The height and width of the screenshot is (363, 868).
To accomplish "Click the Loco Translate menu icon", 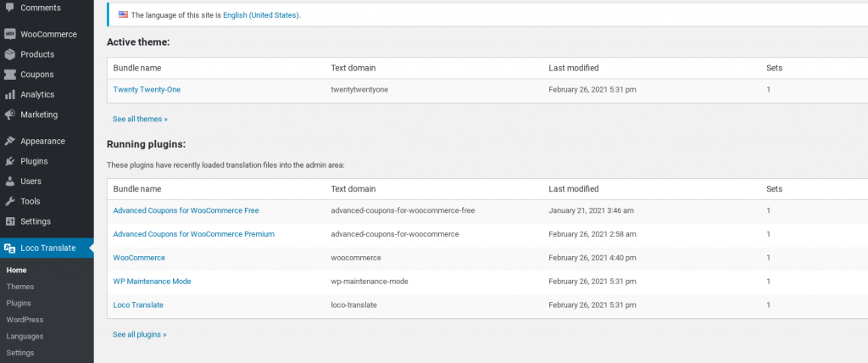I will [x=9, y=249].
